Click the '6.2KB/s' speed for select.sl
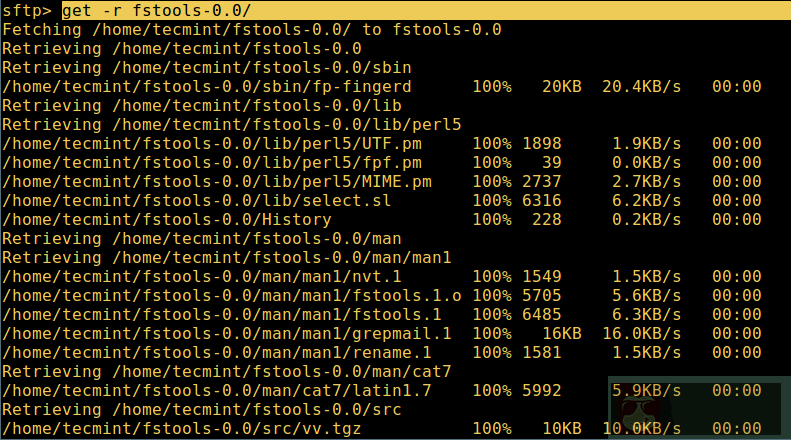 click(647, 201)
